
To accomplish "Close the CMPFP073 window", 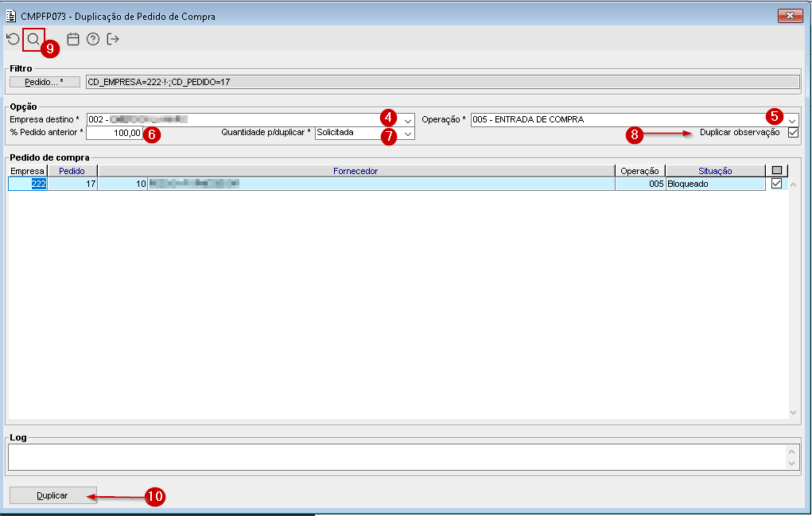I will (790, 16).
